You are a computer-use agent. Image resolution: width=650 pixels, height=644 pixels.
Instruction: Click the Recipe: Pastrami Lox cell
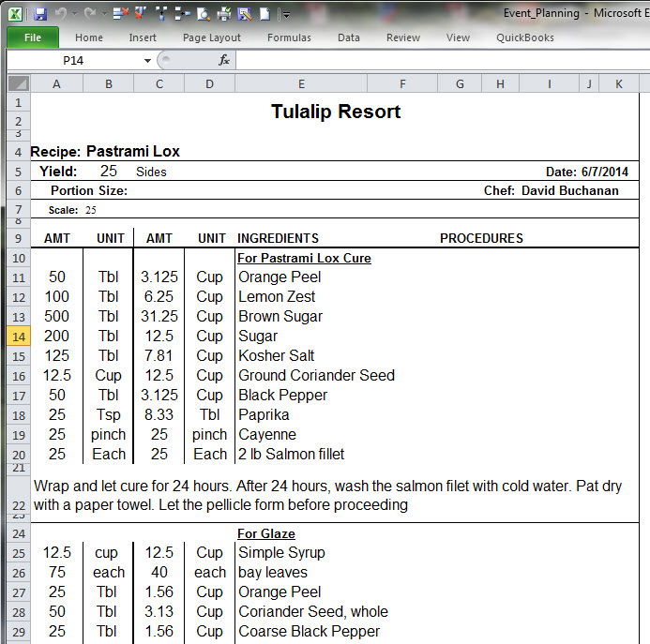(x=105, y=151)
